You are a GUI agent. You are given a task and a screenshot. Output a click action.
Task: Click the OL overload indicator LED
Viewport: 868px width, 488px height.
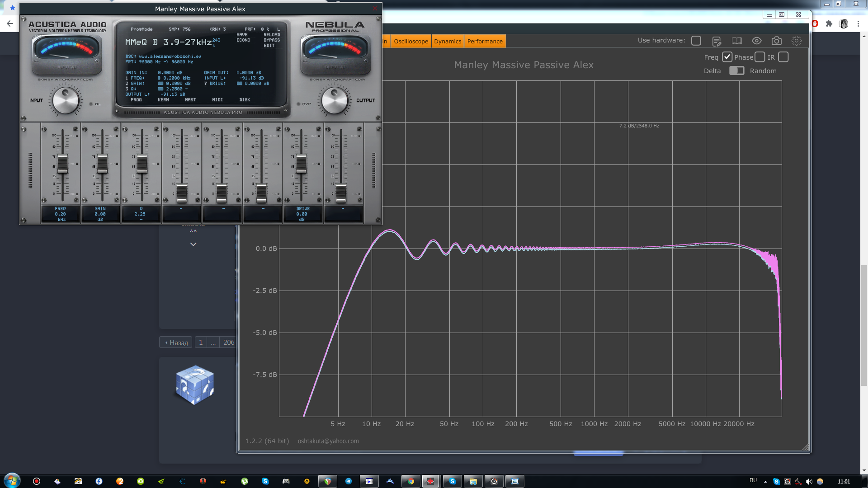91,104
